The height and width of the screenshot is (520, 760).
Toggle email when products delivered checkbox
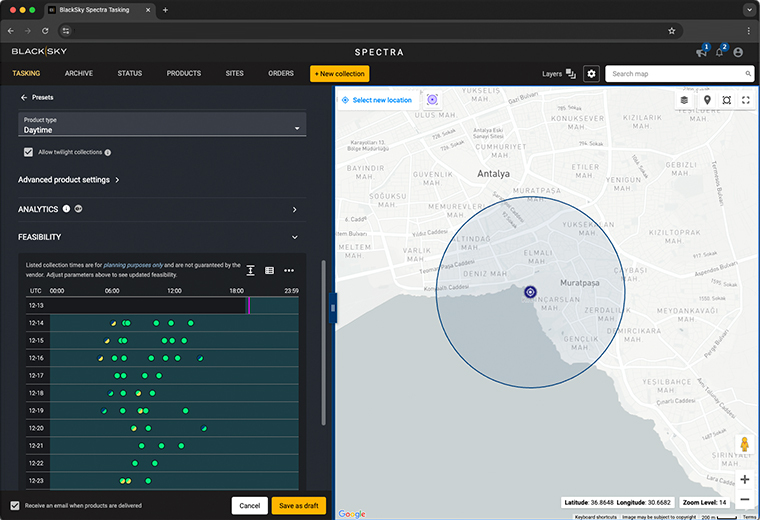pos(15,505)
